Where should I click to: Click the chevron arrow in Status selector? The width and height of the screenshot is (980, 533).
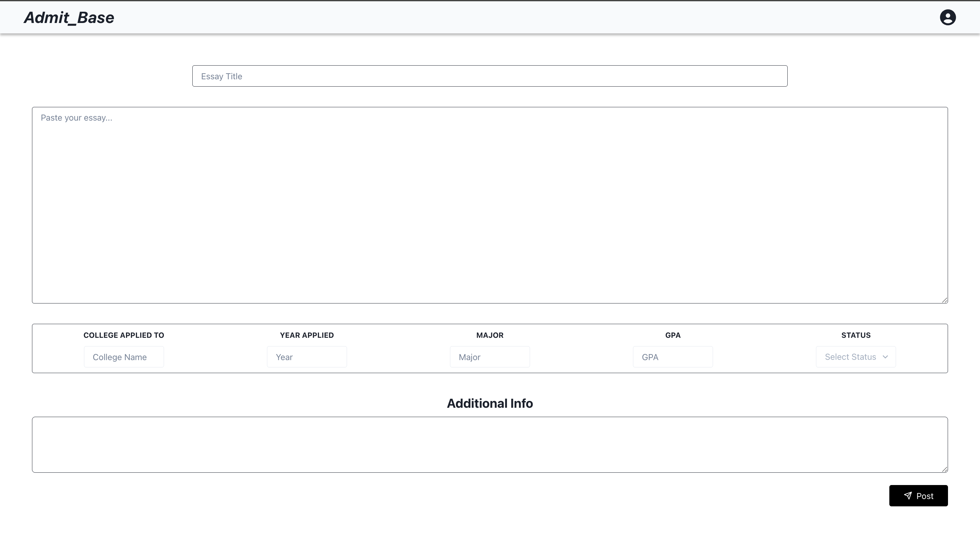point(885,356)
